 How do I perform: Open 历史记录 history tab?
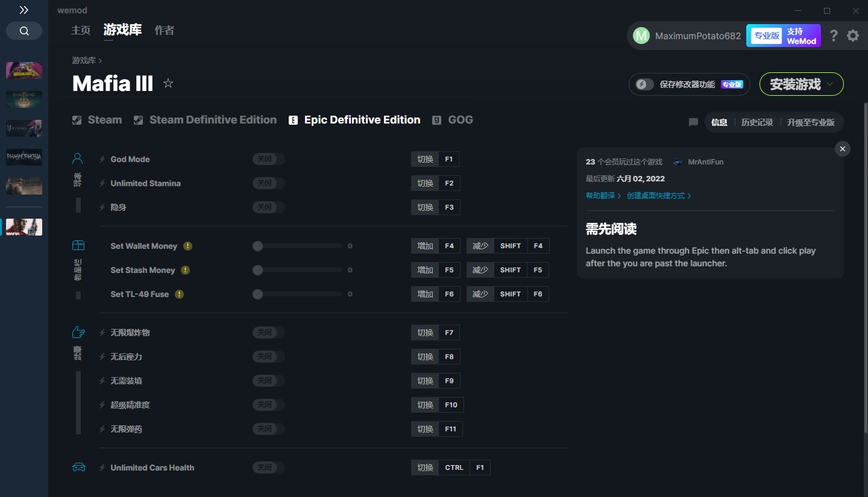pos(757,122)
